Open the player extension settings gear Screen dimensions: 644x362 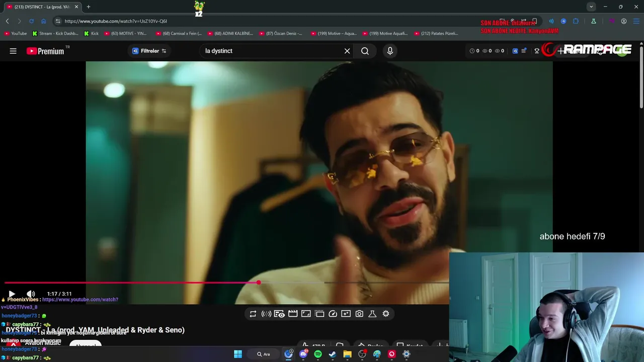[x=386, y=314]
